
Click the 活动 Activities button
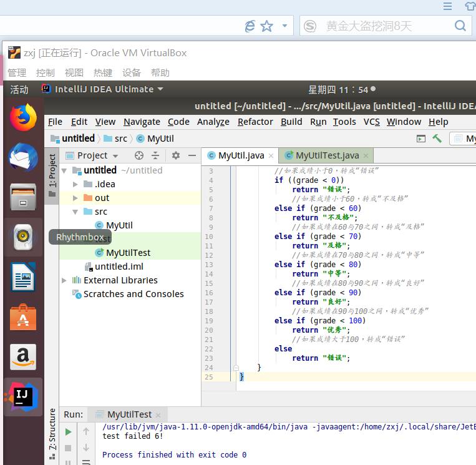tap(19, 89)
